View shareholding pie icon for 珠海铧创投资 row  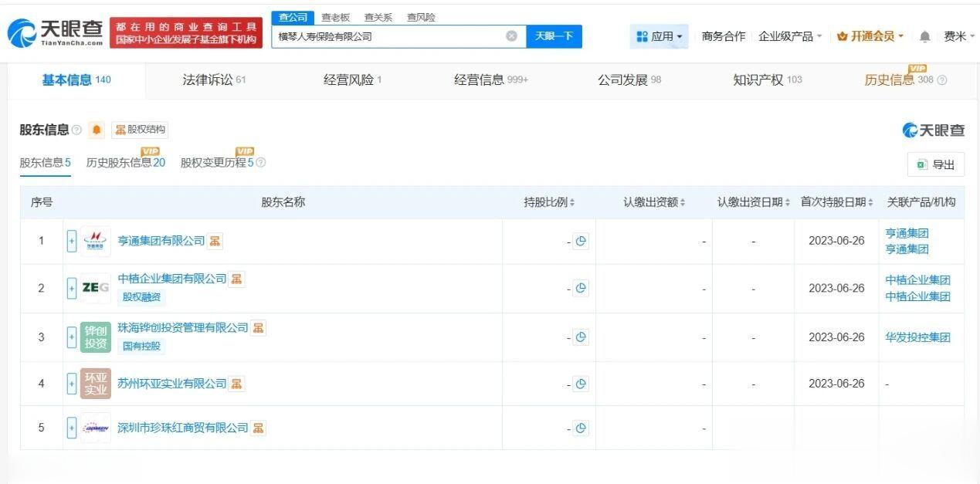click(581, 337)
